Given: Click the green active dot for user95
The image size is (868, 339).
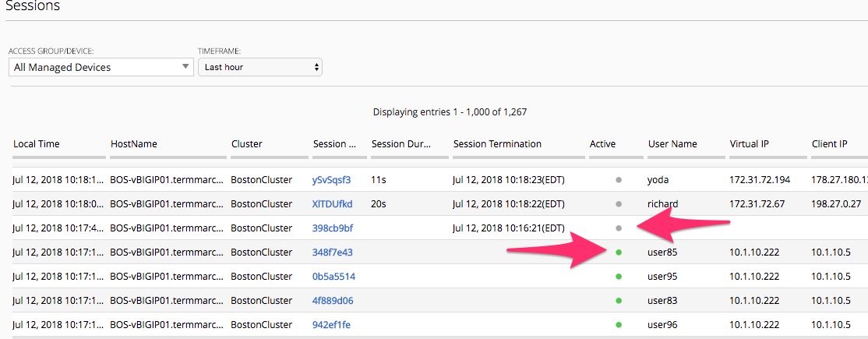Looking at the screenshot, I should pos(619,277).
